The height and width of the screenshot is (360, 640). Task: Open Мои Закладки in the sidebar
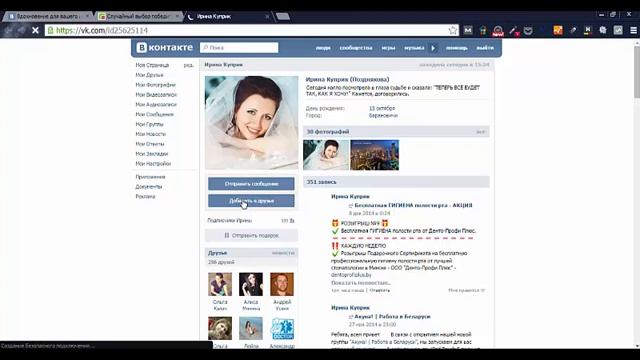pos(152,154)
